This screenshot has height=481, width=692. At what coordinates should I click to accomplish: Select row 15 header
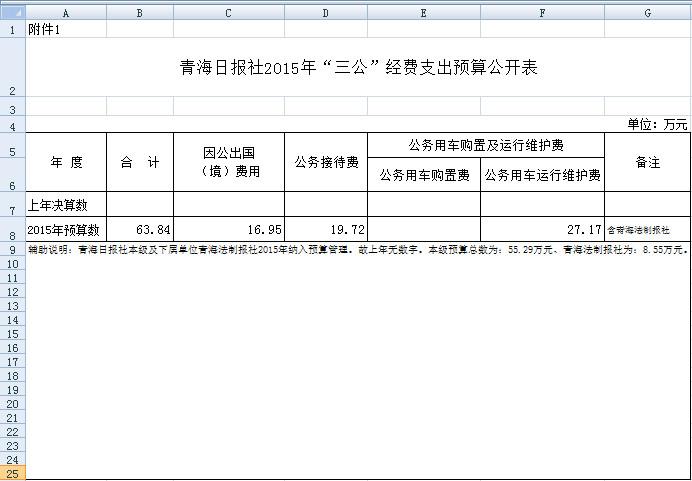13,334
